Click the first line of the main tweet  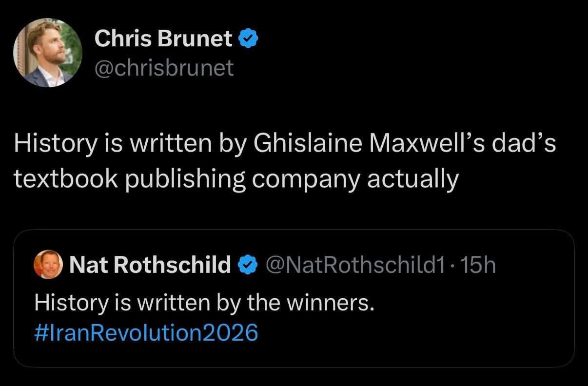point(285,145)
